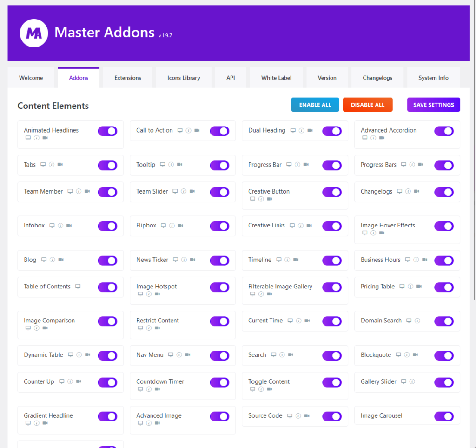The image size is (476, 448).
Task: Toggle the Filterable Image Gallery switch
Action: [x=332, y=288]
